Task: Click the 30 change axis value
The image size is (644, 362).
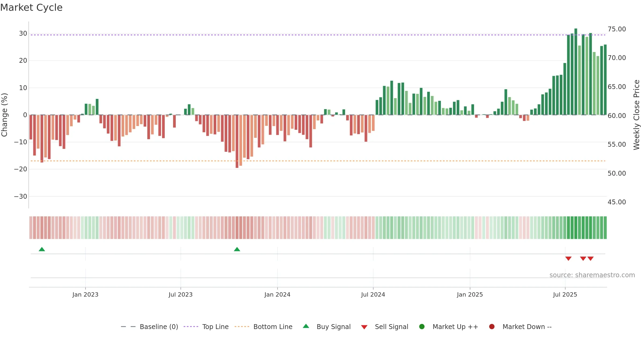Action: 23,34
